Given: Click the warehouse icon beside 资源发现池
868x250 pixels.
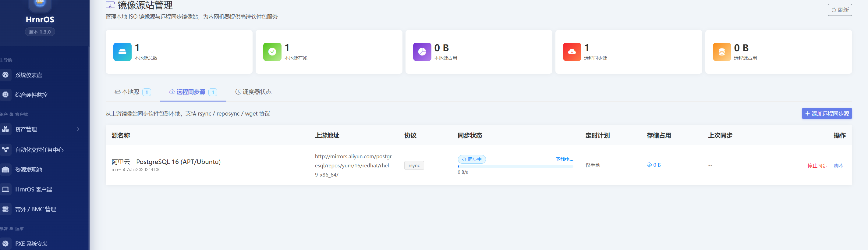Looking at the screenshot, I should coord(5,170).
